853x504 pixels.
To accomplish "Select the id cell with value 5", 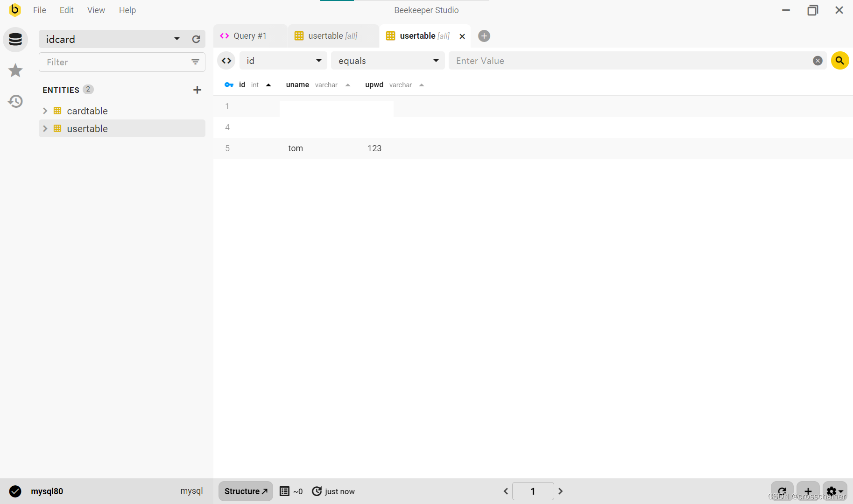I will 247,148.
